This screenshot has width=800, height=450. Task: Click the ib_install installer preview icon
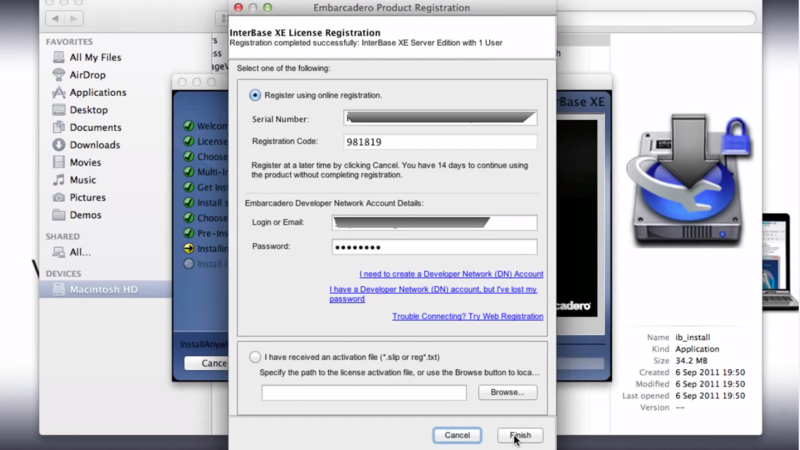[x=689, y=180]
